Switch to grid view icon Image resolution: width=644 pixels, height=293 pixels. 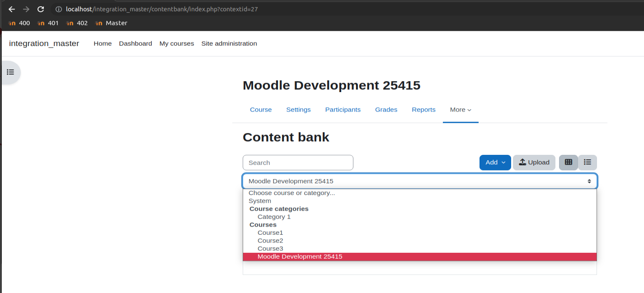point(569,163)
